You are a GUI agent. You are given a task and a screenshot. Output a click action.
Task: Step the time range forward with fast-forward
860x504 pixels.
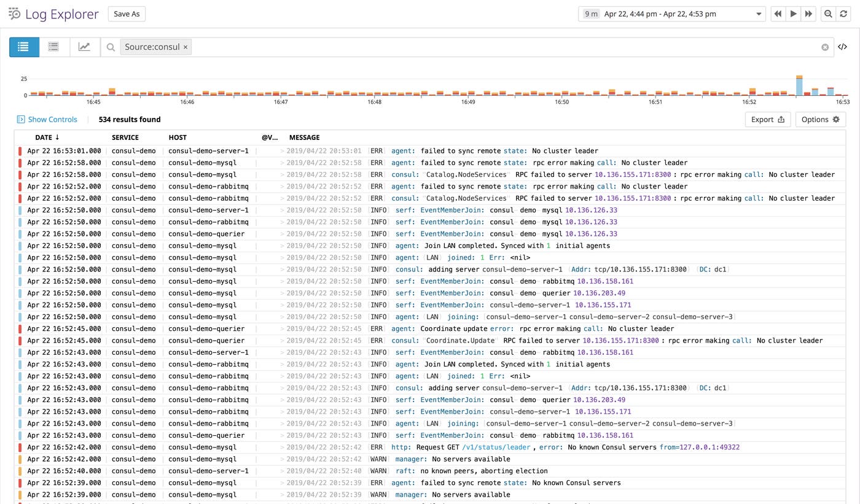coord(808,14)
